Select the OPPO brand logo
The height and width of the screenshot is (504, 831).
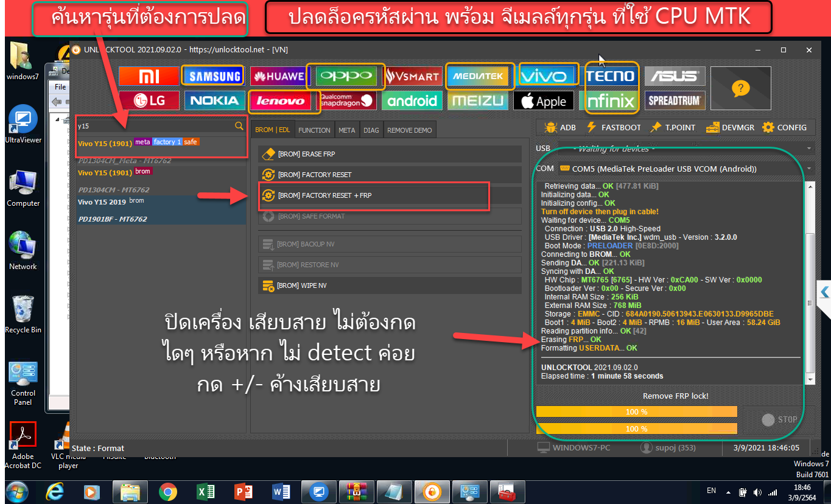point(346,76)
